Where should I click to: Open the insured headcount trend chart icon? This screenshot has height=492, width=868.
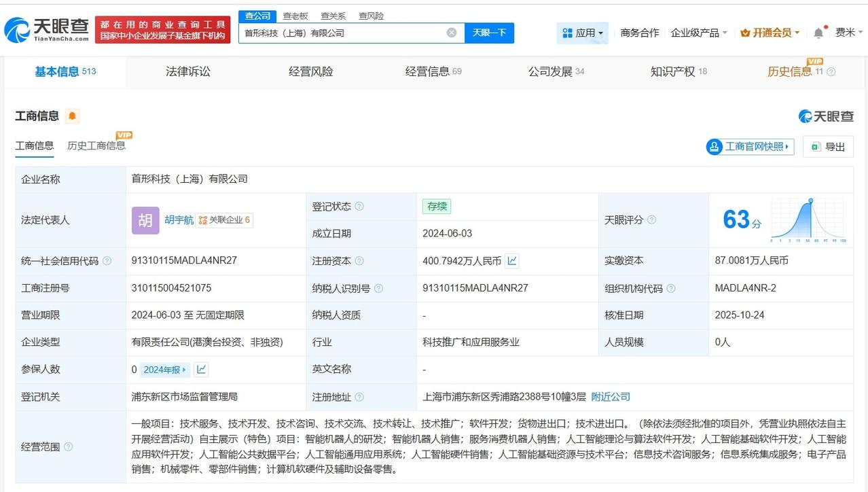[x=201, y=370]
